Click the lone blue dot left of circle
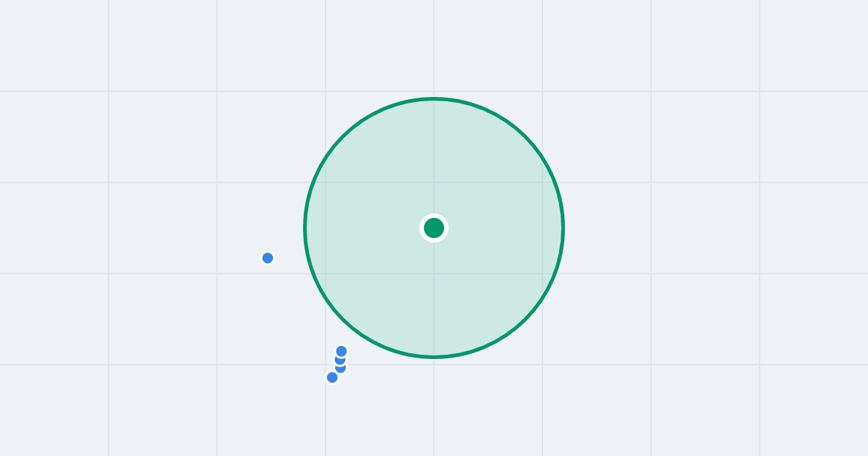Viewport: 868px width, 456px height. (x=268, y=258)
